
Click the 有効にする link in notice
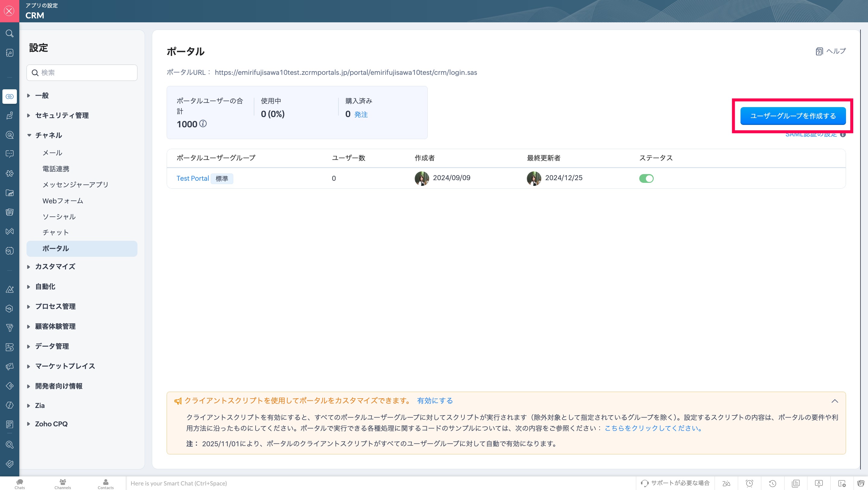pos(435,401)
